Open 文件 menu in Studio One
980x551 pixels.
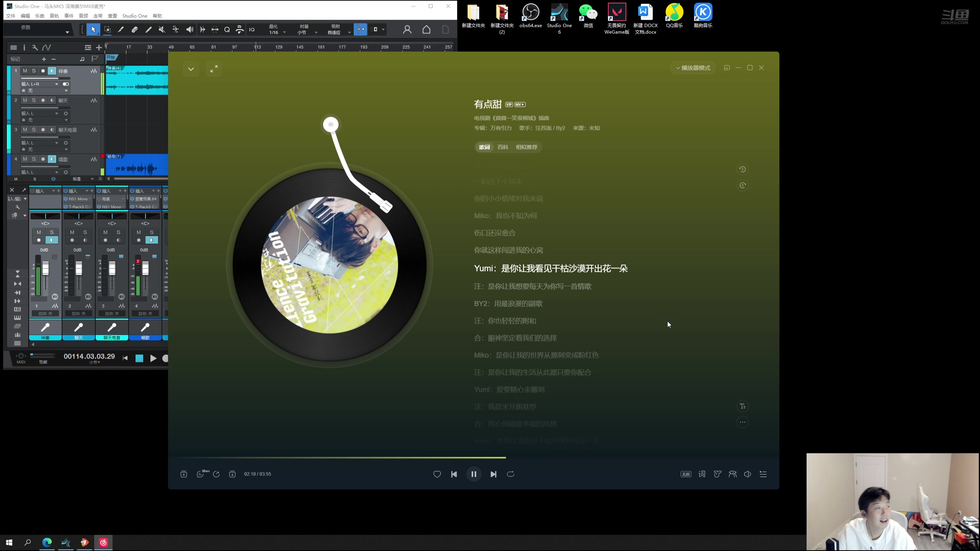coord(11,16)
